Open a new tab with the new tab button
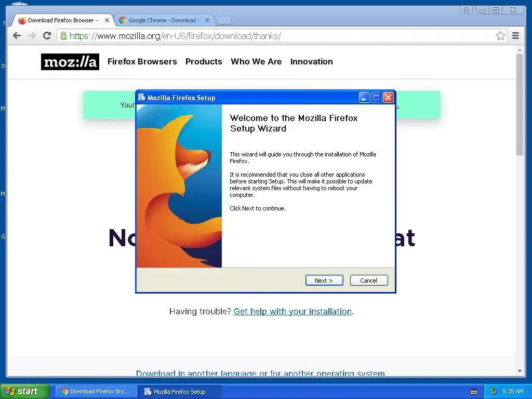Viewport: 532px width, 399px height. pos(224,21)
